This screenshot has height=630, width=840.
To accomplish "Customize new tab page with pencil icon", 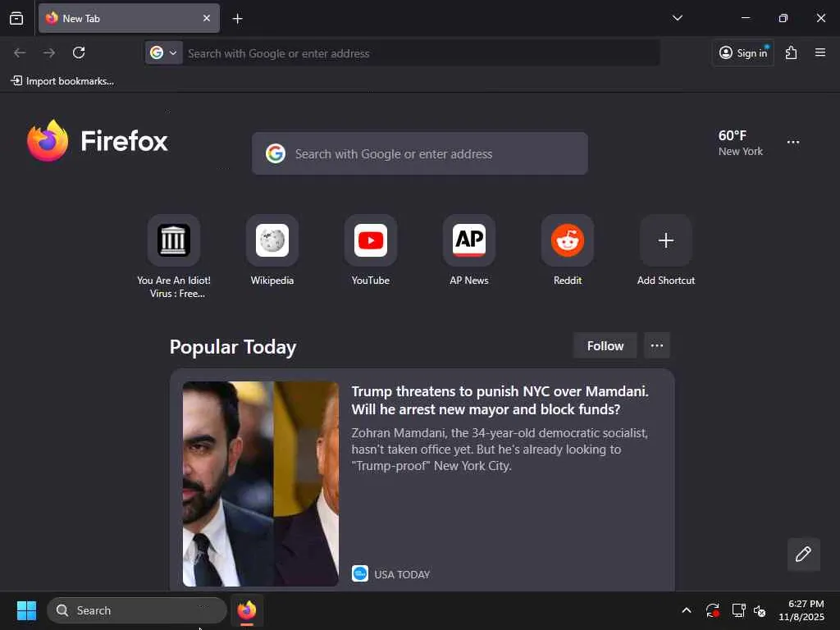I will (x=803, y=554).
